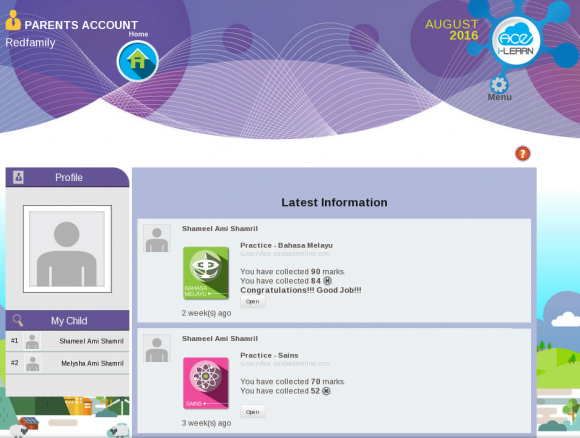Screen dimensions: 580x438
Task: Click the My Child panel header
Action: pyautogui.click(x=67, y=320)
